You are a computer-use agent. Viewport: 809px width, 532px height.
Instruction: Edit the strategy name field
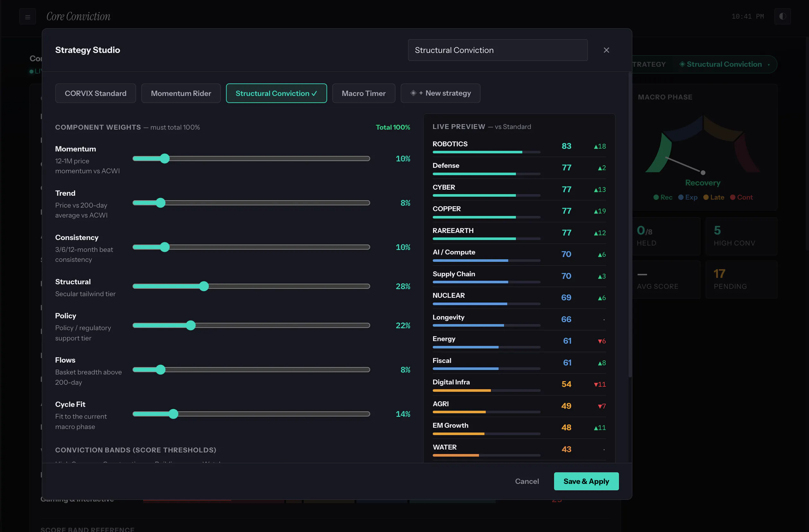click(x=498, y=50)
